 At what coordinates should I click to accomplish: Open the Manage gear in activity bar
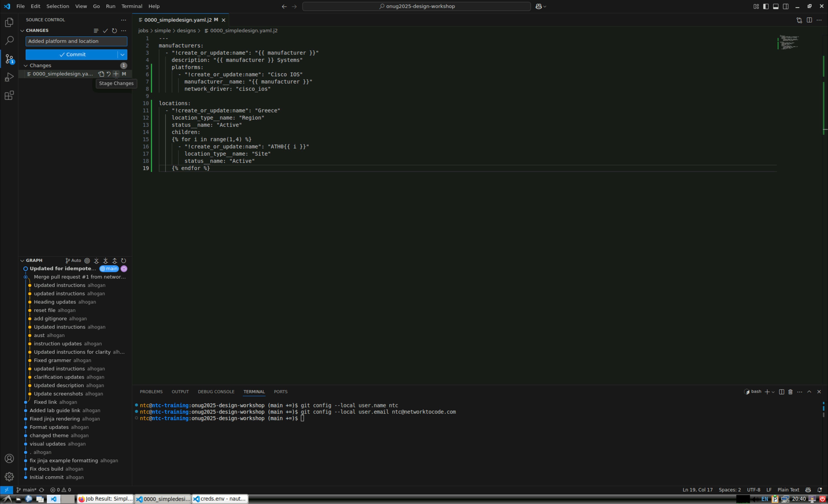coord(9,476)
